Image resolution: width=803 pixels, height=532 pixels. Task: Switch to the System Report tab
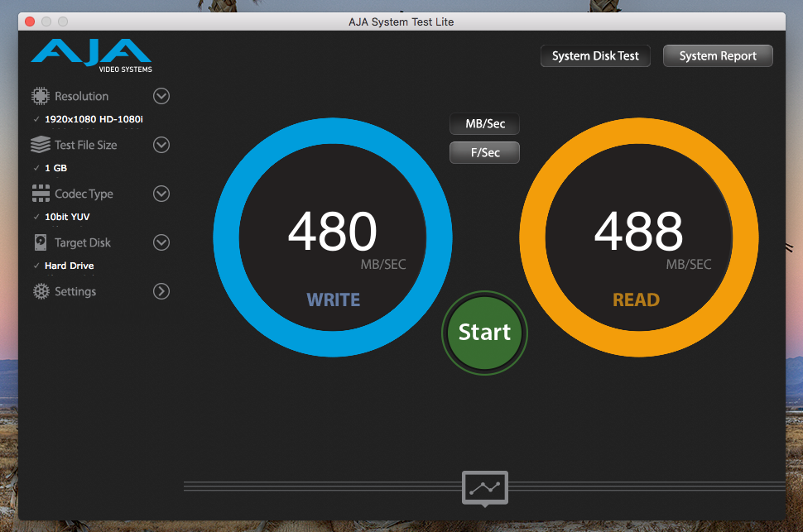point(718,55)
